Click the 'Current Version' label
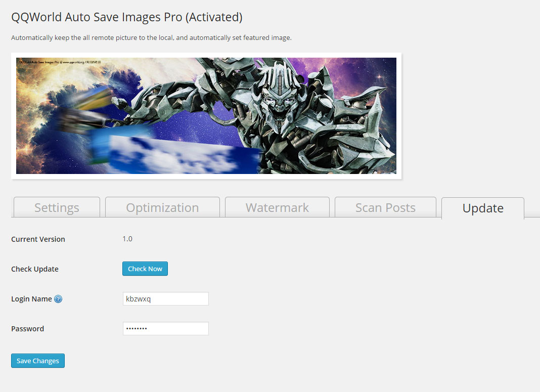Image resolution: width=540 pixels, height=392 pixels. coord(38,239)
